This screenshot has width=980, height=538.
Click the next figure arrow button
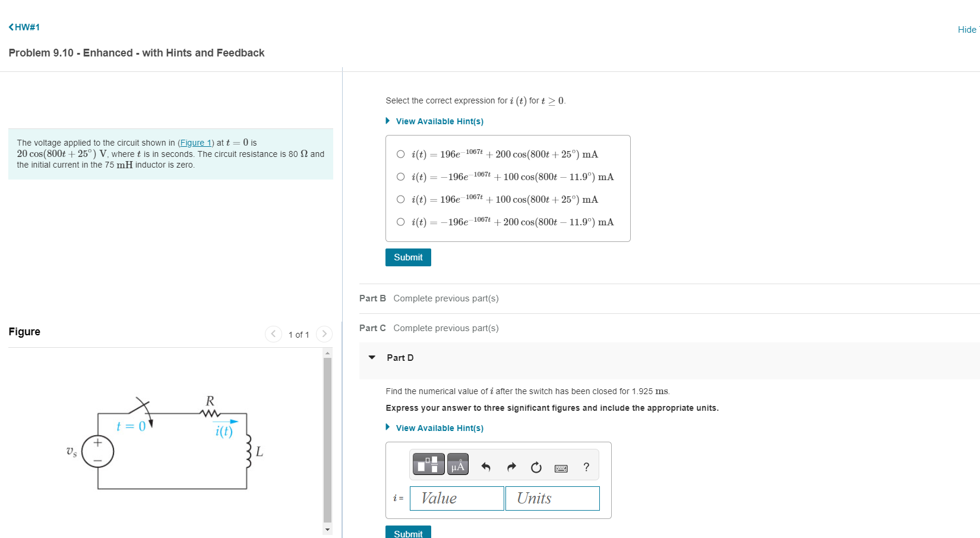pyautogui.click(x=324, y=334)
